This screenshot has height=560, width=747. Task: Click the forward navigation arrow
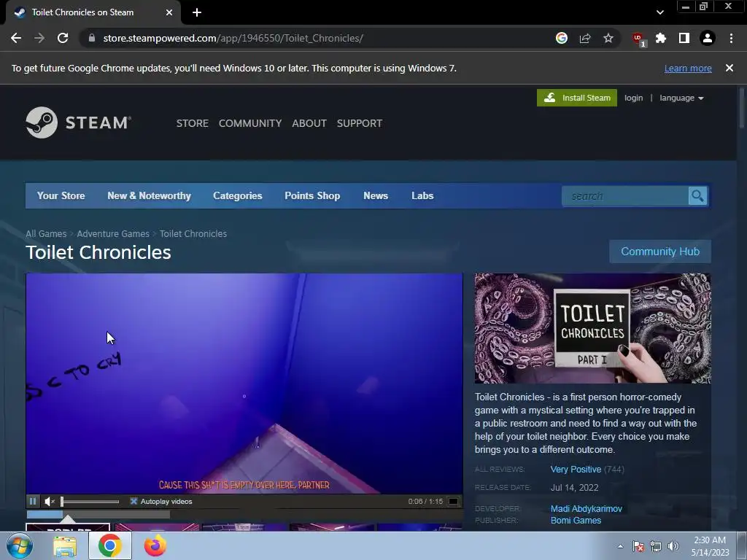click(39, 38)
